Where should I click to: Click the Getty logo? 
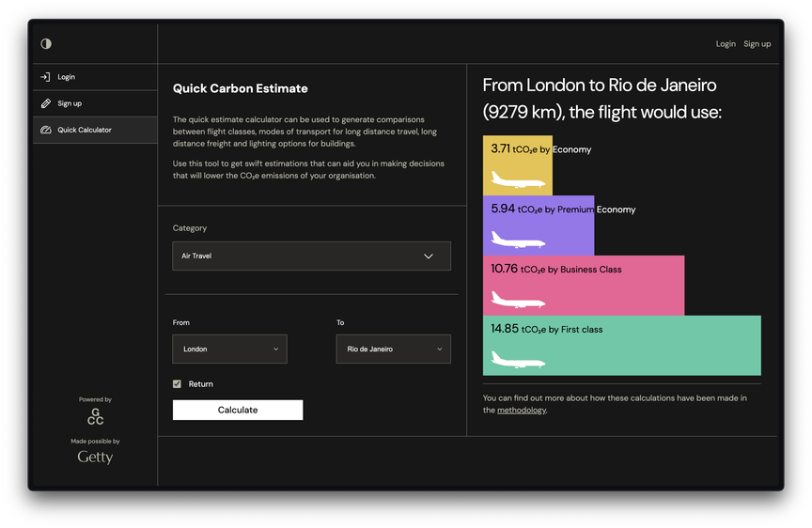tap(95, 457)
